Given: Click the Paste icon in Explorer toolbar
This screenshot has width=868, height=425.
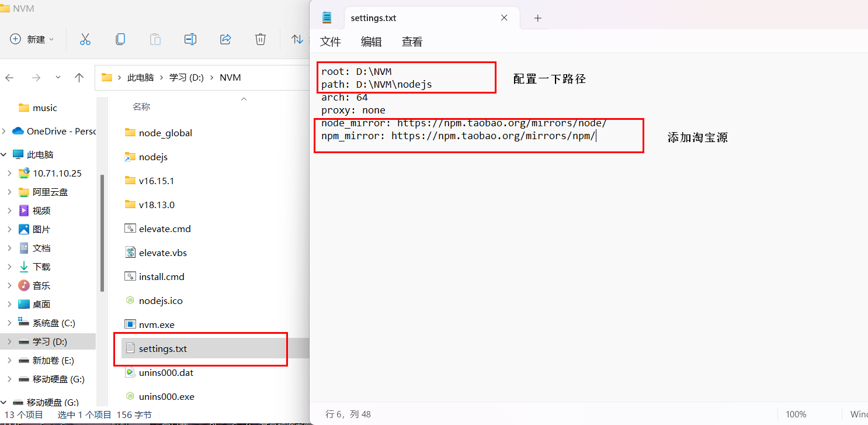Looking at the screenshot, I should 155,39.
